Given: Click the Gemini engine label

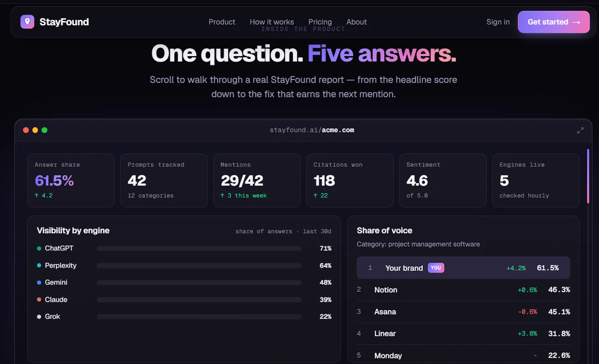Looking at the screenshot, I should click(x=56, y=282).
